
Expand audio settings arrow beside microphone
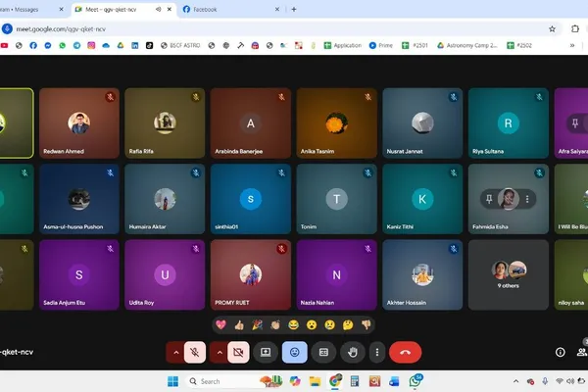(175, 352)
